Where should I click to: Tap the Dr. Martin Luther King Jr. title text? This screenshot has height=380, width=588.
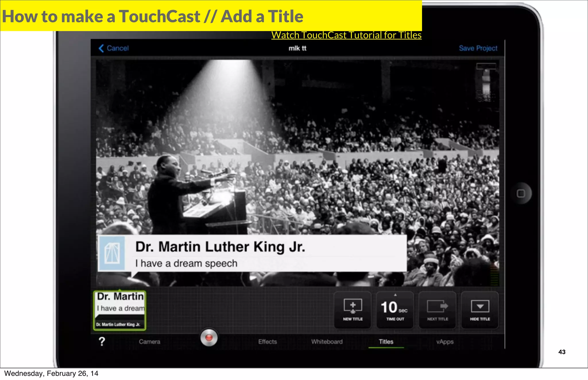[220, 247]
